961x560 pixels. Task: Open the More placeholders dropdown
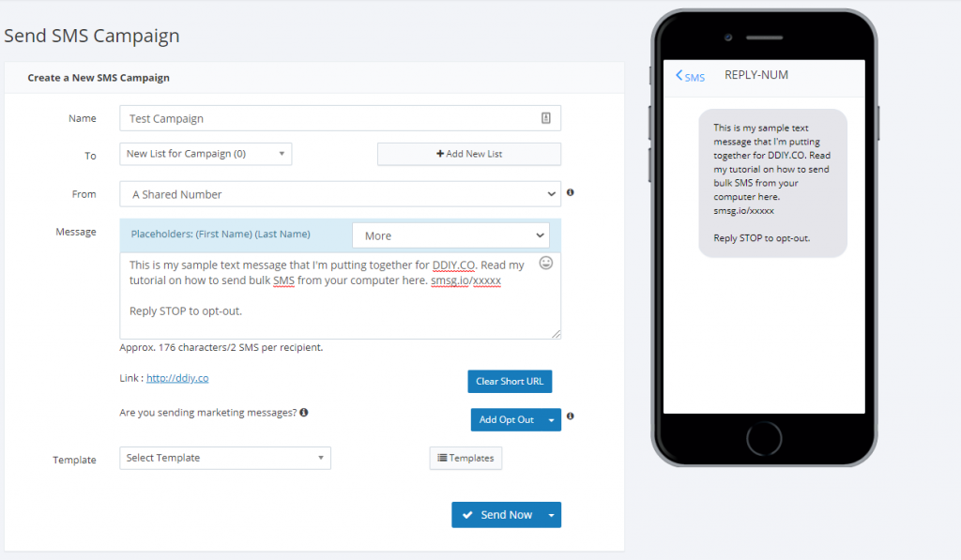point(450,235)
